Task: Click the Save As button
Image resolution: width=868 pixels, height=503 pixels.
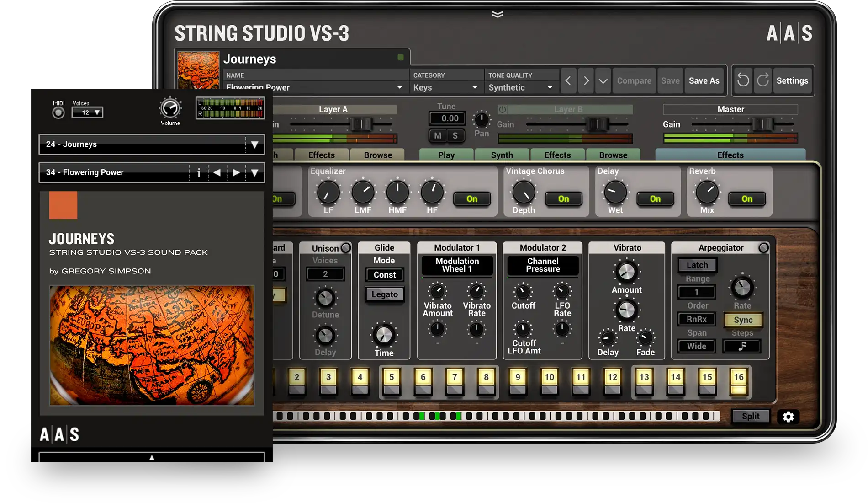Action: (x=704, y=81)
